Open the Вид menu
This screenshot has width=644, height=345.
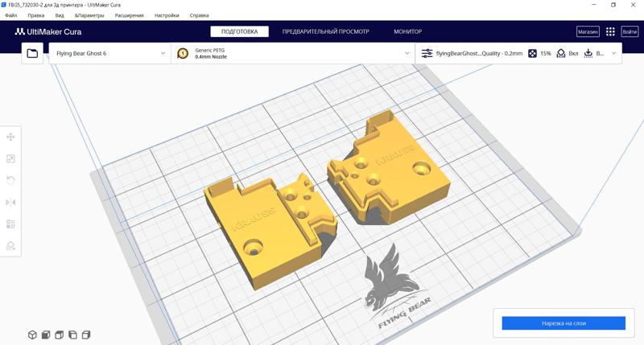[x=60, y=15]
